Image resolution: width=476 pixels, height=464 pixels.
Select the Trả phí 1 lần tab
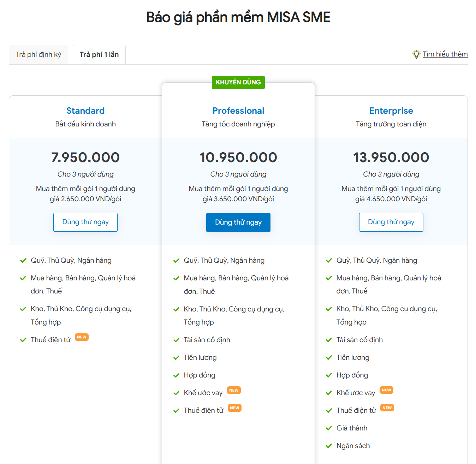pyautogui.click(x=99, y=54)
